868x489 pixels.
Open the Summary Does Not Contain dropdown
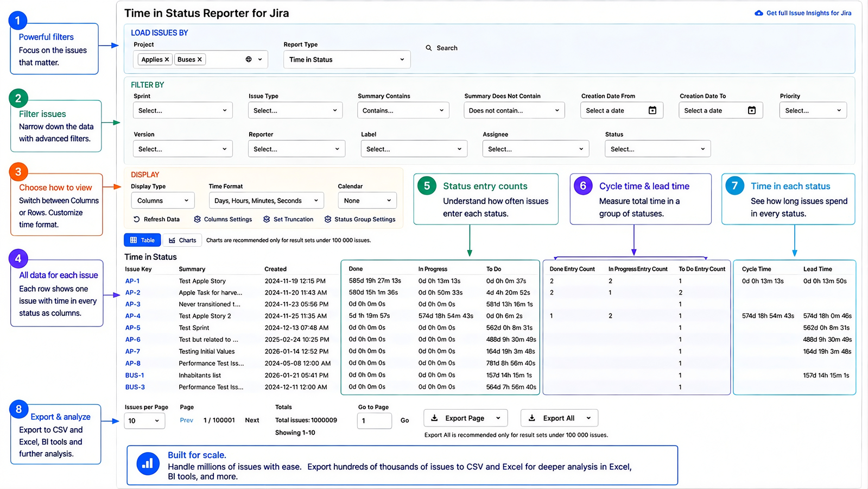[x=514, y=110]
